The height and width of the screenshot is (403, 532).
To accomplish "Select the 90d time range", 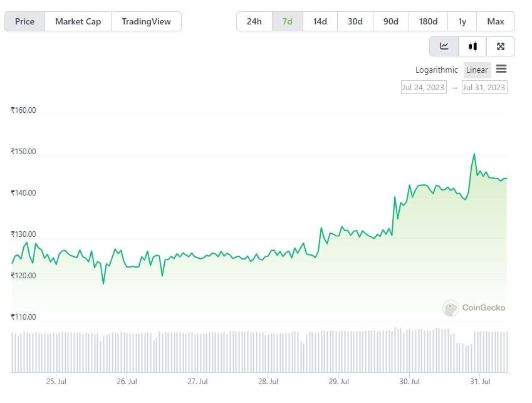I will coord(390,21).
